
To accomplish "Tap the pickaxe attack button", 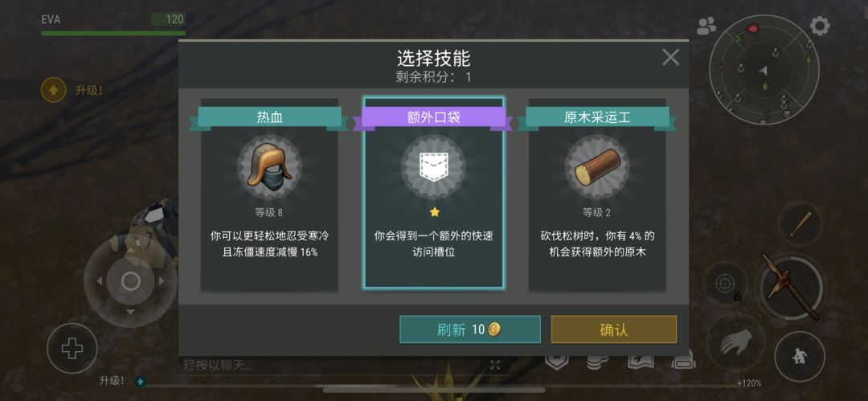I will pos(790,286).
